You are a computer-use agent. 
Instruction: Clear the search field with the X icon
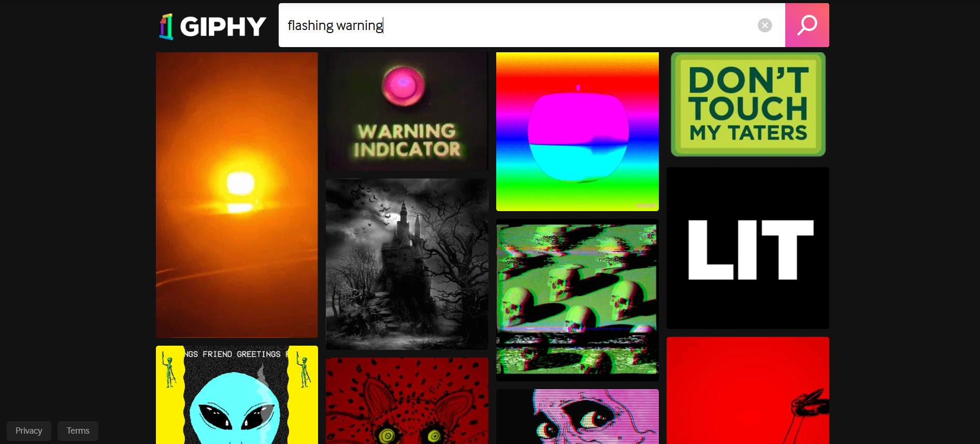pyautogui.click(x=765, y=25)
